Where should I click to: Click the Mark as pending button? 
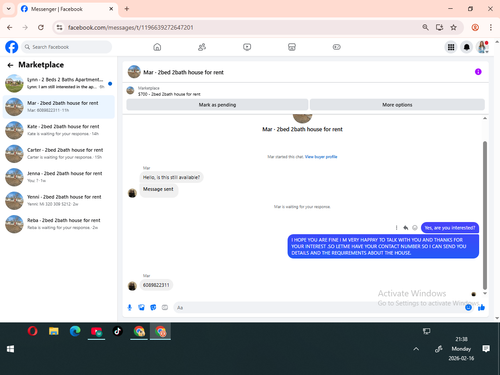(217, 105)
